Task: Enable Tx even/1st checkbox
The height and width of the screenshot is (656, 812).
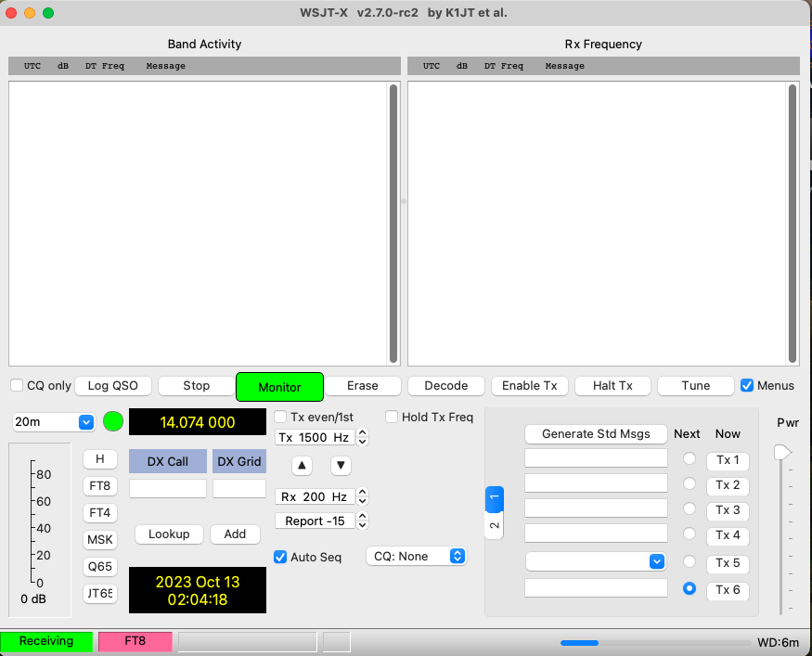Action: [x=280, y=417]
